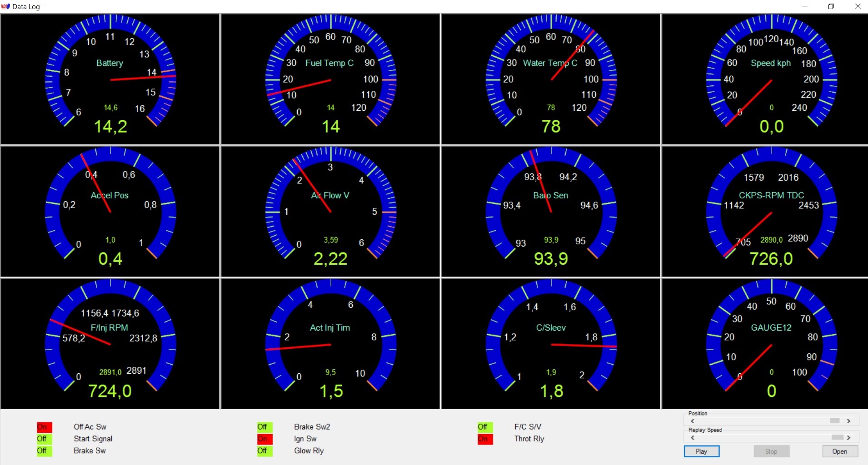Minimize the Data Log window

[x=805, y=6]
